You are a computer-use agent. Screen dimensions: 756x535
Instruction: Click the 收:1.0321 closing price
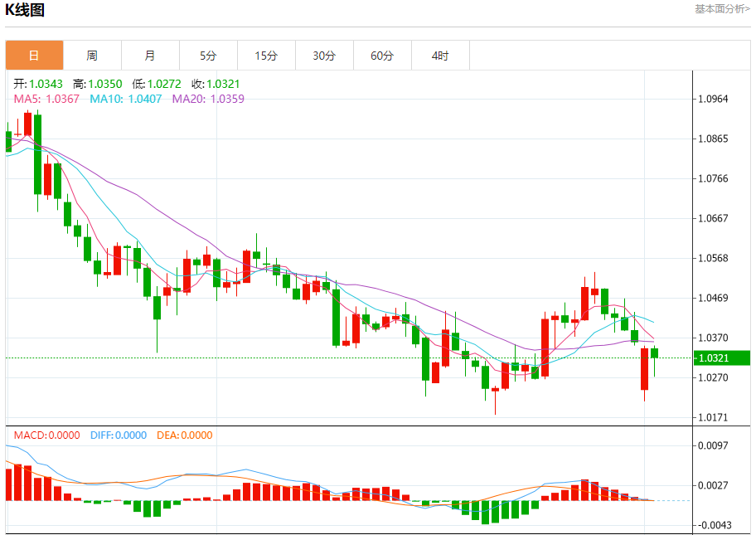tap(216, 84)
